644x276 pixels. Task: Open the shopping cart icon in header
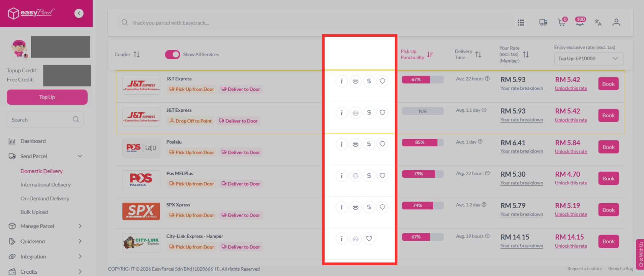pos(562,22)
